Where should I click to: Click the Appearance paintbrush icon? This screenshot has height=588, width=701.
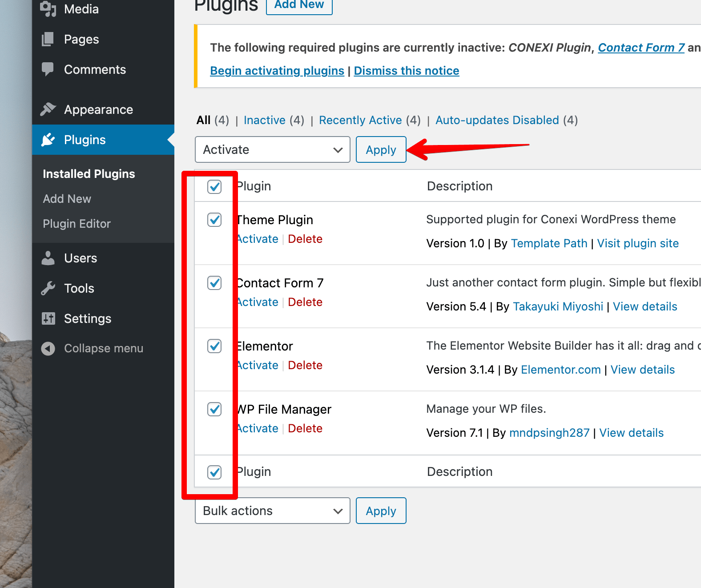(x=48, y=109)
